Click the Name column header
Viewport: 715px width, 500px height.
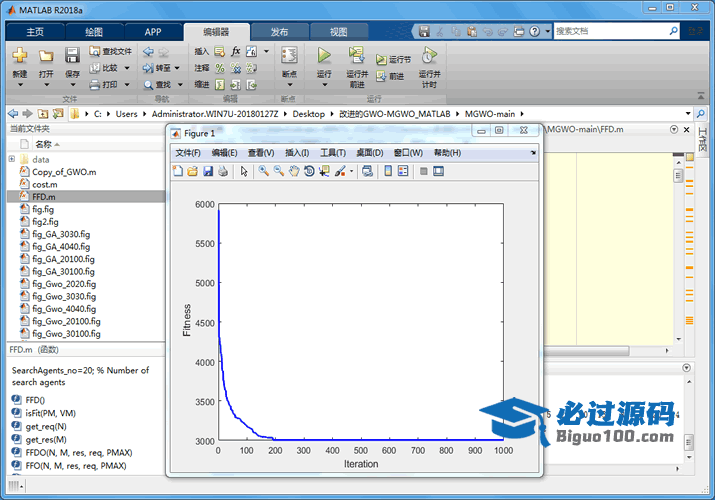pos(43,144)
